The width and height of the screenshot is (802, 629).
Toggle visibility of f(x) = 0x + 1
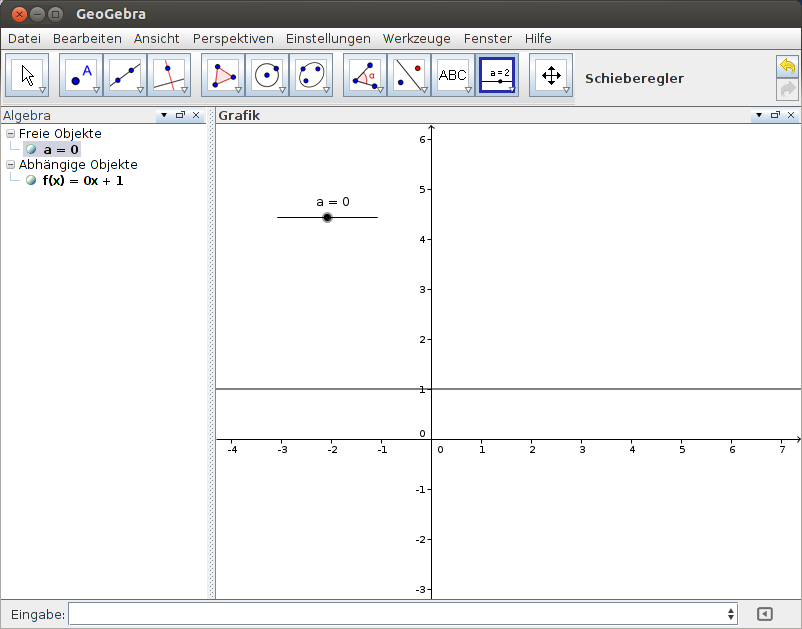tap(30, 181)
